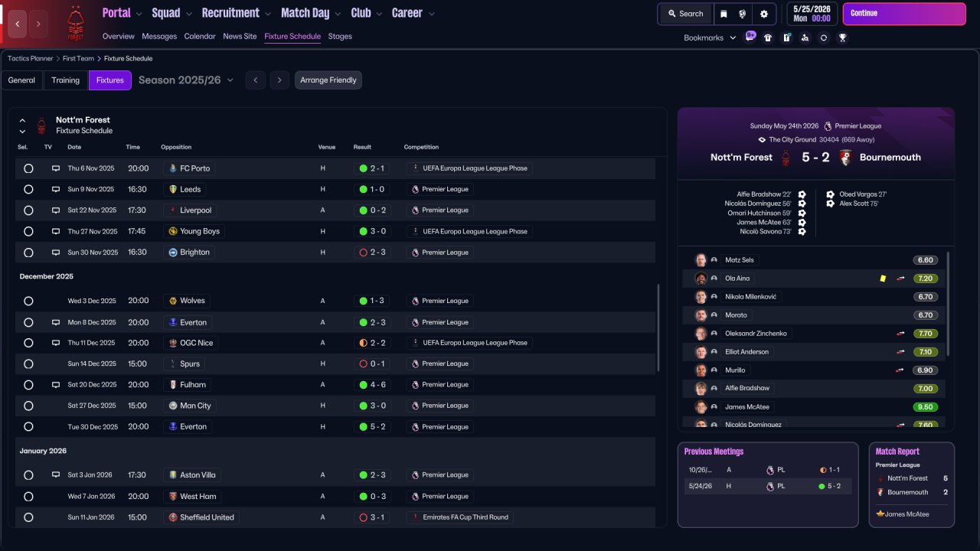The height and width of the screenshot is (551, 980).
Task: Click the up chevron beside Nott'm Forest Fixture Schedule
Action: coord(22,120)
